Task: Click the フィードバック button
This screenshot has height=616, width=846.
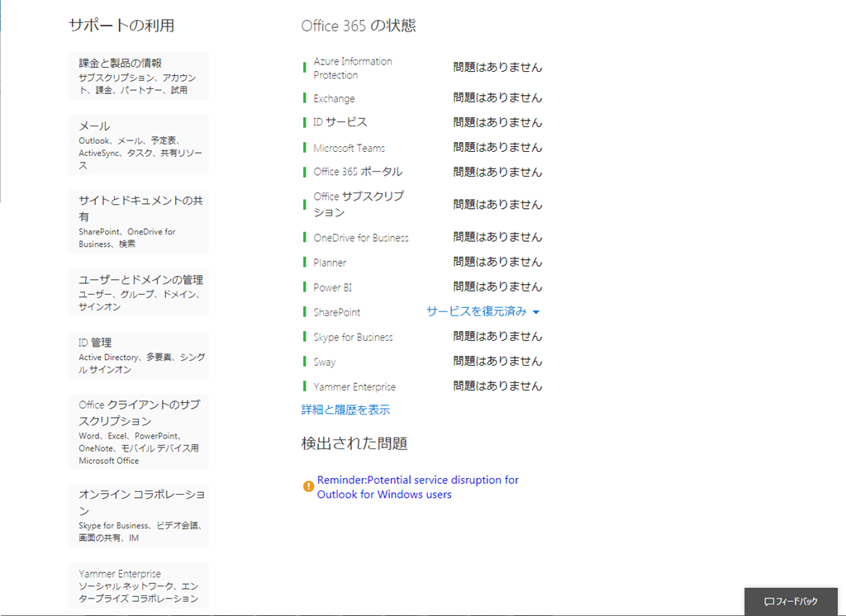Action: (x=791, y=601)
